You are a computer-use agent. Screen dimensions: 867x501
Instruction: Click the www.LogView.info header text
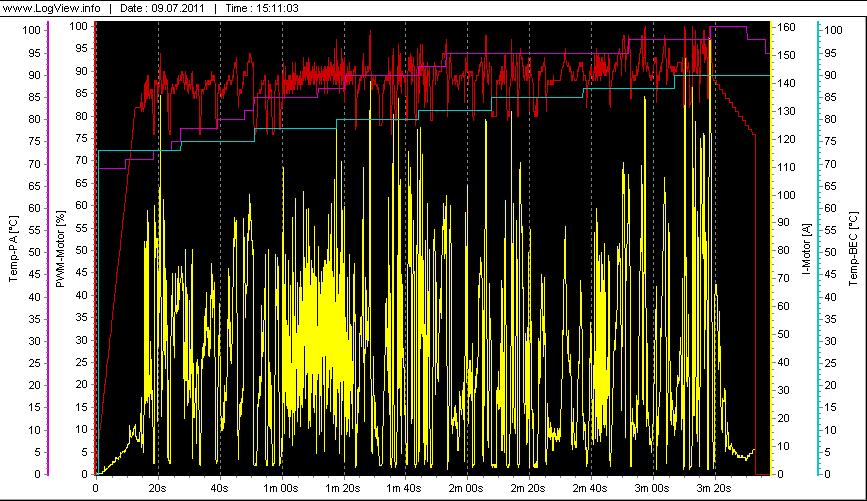(52, 8)
